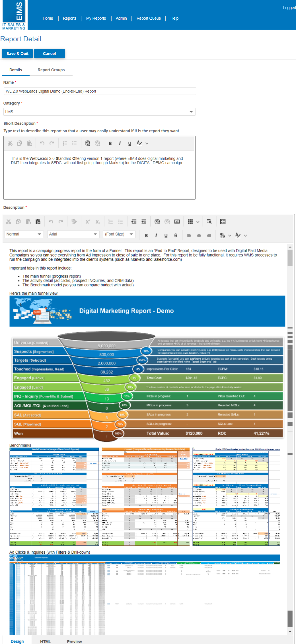
Task: Toggle underline in Description editor
Action: (166, 235)
